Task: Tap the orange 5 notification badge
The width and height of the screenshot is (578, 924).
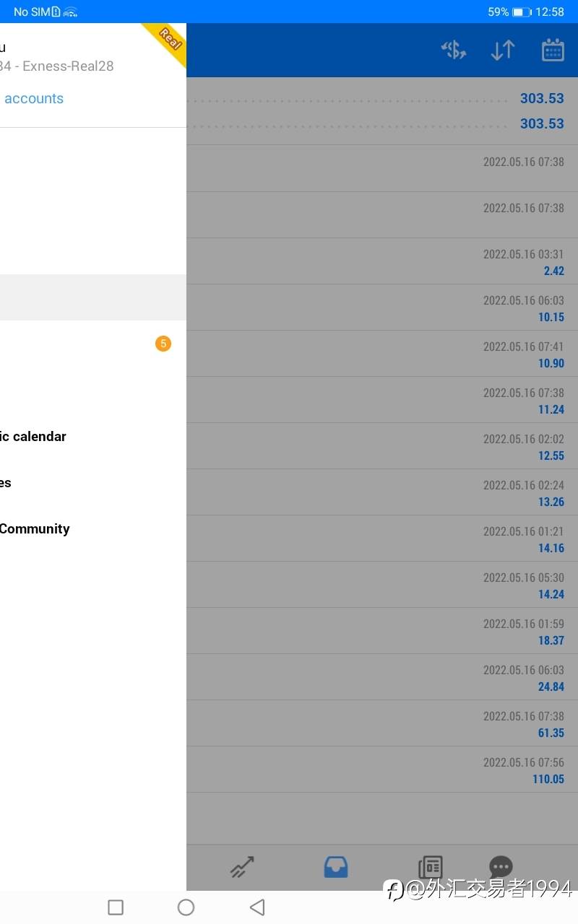Action: (163, 344)
